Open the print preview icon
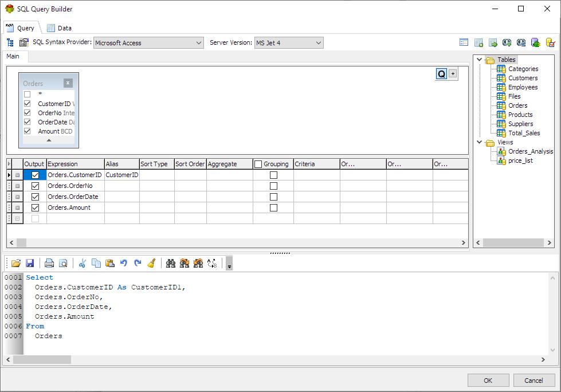The width and height of the screenshot is (561, 392). point(63,263)
